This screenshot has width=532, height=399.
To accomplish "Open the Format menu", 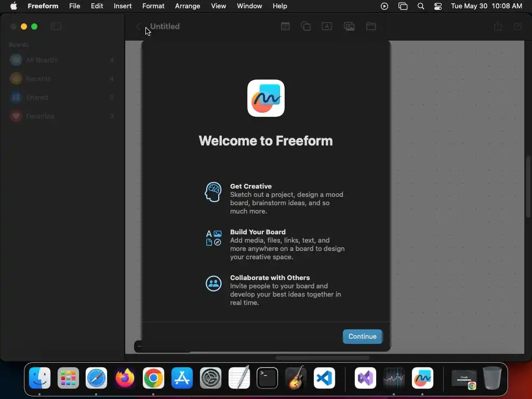I will 153,6.
